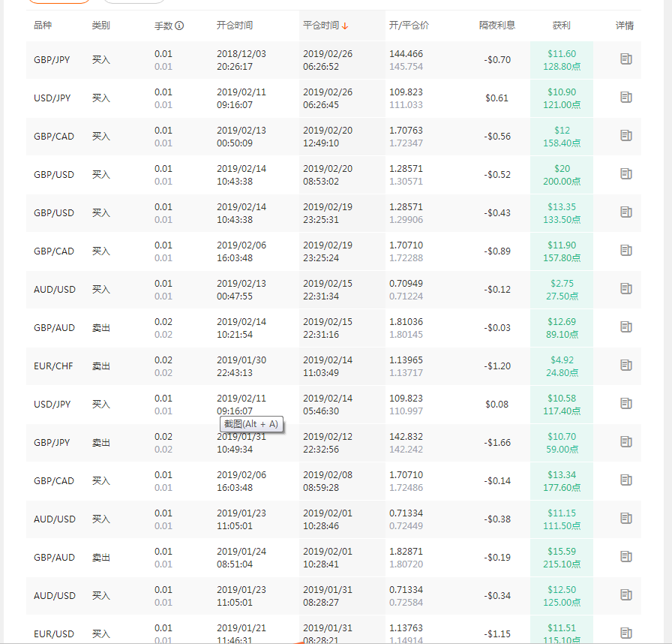Open details icon for AUD/USD $2.75 trade

coord(626,289)
